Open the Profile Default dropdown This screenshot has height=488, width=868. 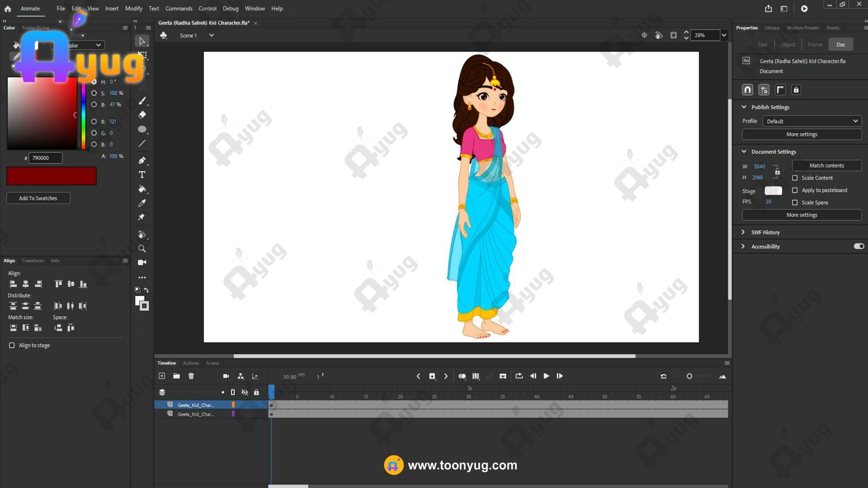(812, 121)
